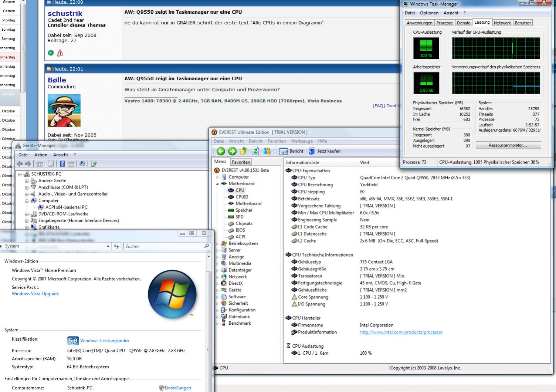Collapse SCHUSTRIK-PC root in Geräte-Manager
This screenshot has width=556, height=392.
pos(20,174)
